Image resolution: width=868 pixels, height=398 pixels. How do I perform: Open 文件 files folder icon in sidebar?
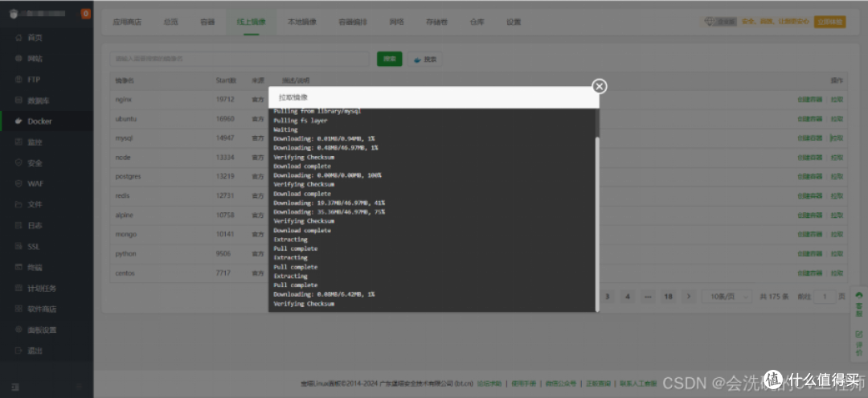point(18,204)
